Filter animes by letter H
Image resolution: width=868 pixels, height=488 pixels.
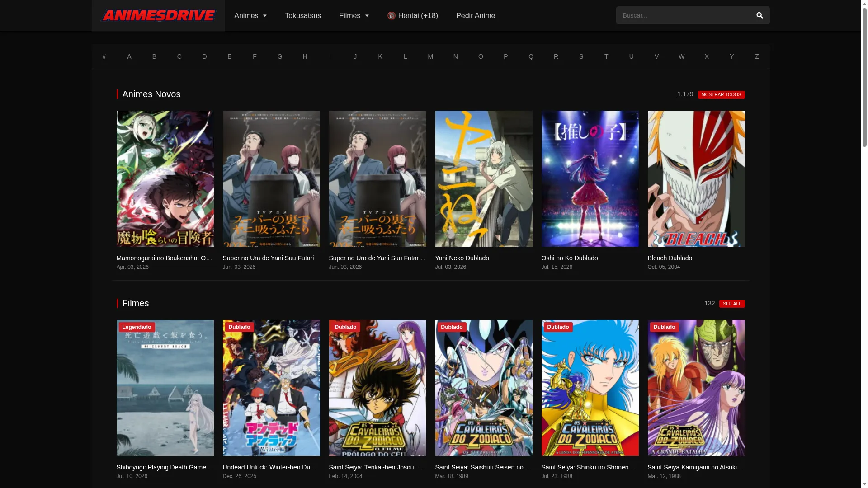tap(305, 56)
